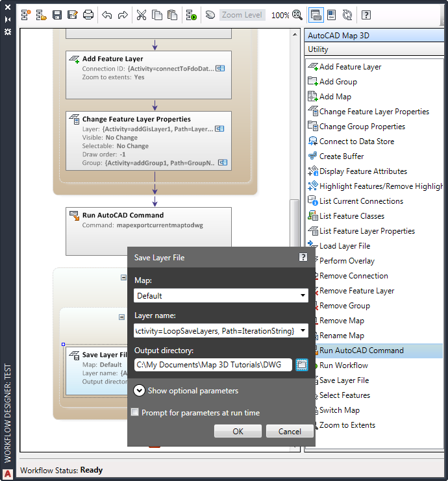Image resolution: width=448 pixels, height=481 pixels.
Task: Select the Change Feature Layer Properties activity box
Action: (149, 141)
